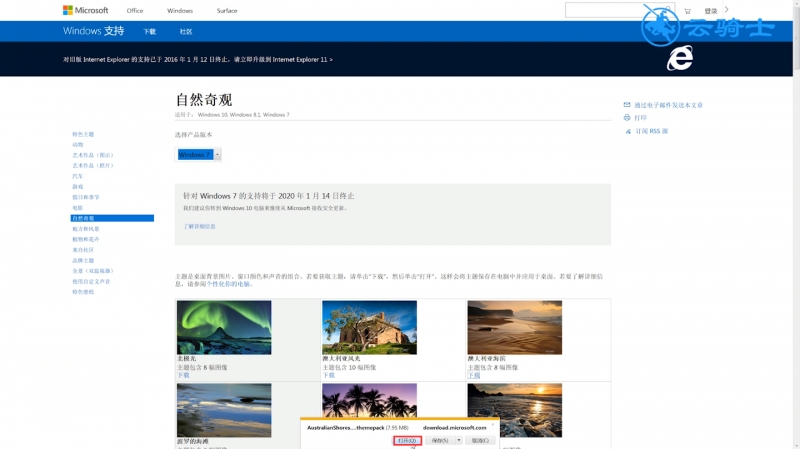Screen dimensions: 800x449
Task: Click the 登录 sign-in link
Action: [711, 11]
